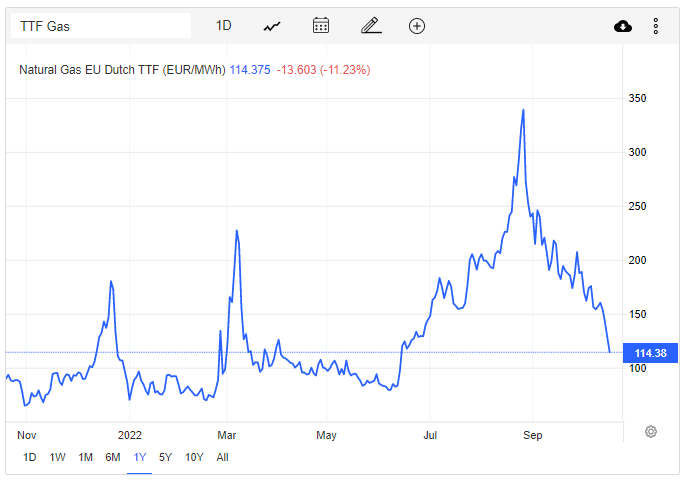Add a comparison with the plus icon

417,26
